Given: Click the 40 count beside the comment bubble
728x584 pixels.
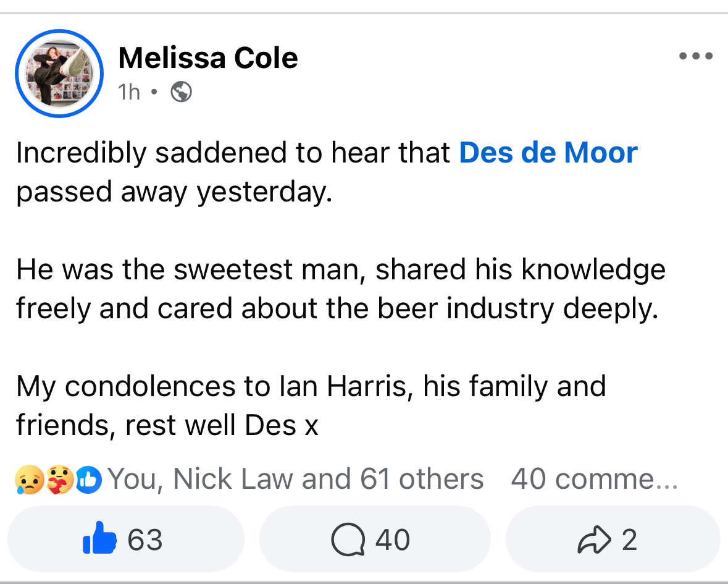Looking at the screenshot, I should point(393,540).
